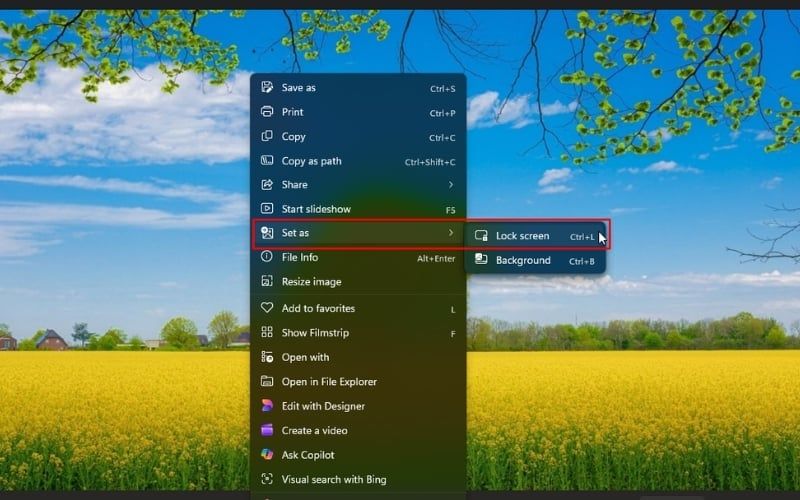Choose Open with entry

click(x=359, y=357)
